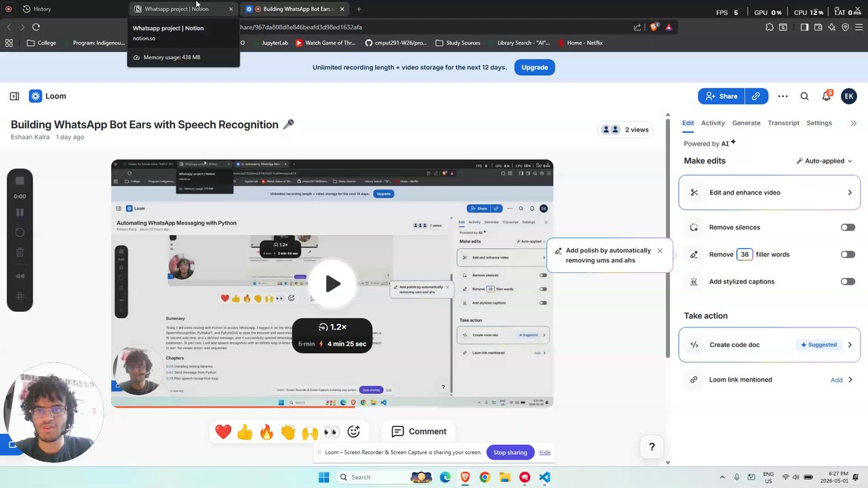868x488 pixels.
Task: Delete the recording using trash icon
Action: (20, 253)
